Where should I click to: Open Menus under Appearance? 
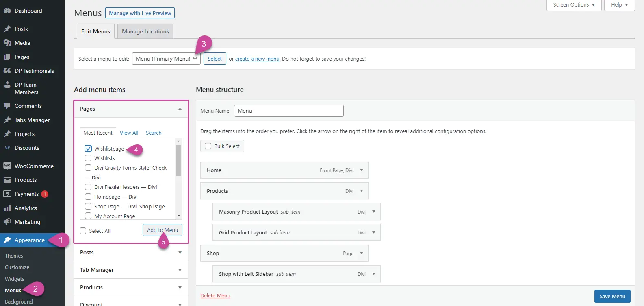click(x=13, y=290)
